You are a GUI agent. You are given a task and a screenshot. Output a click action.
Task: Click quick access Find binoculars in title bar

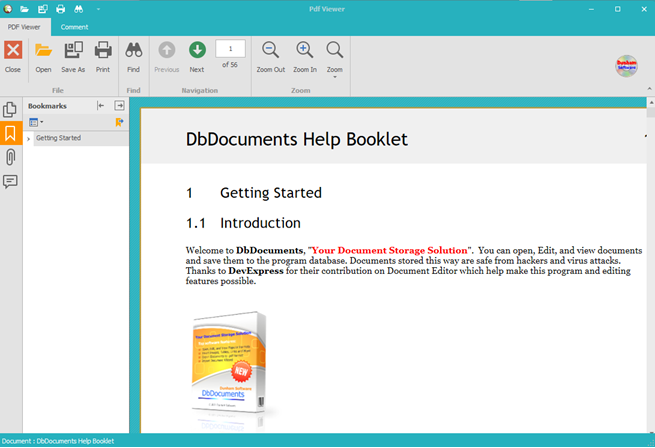[x=79, y=9]
